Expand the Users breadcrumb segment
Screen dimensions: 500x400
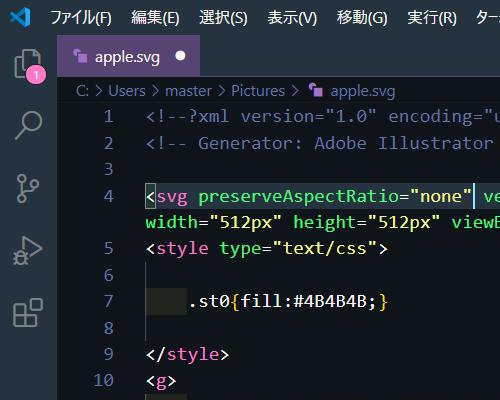click(127, 91)
